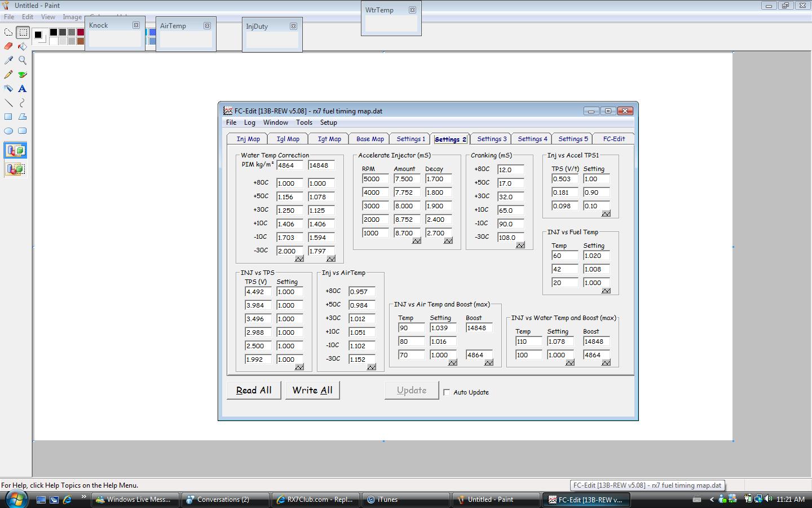The image size is (812, 508).
Task: Close the WtrTemp monitor panel
Action: [x=412, y=10]
